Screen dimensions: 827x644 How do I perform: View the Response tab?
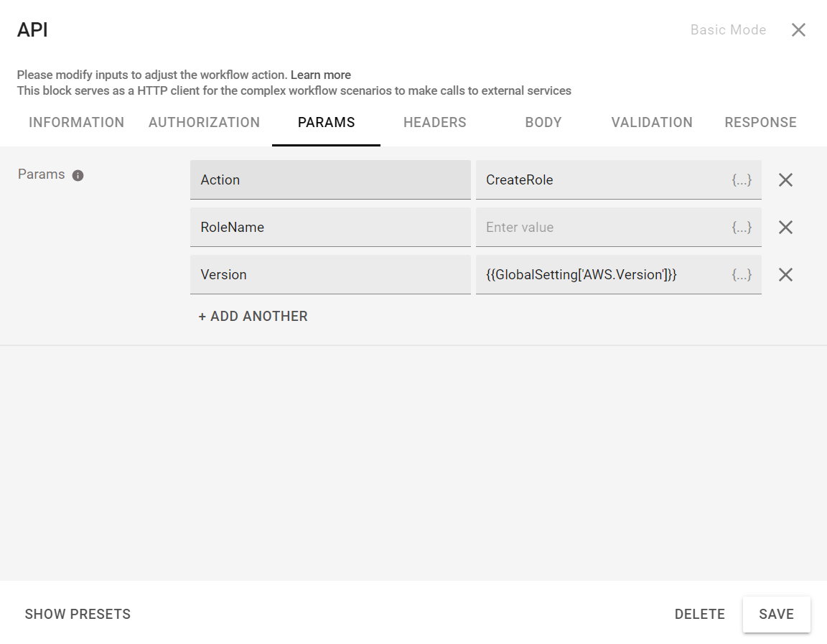[x=760, y=123]
